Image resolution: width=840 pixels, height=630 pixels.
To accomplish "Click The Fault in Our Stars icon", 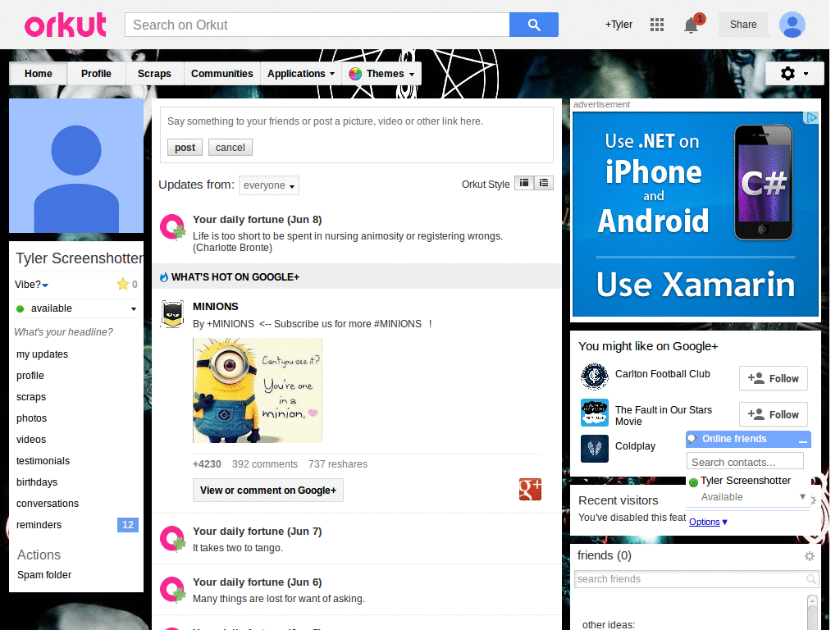I will point(595,413).
